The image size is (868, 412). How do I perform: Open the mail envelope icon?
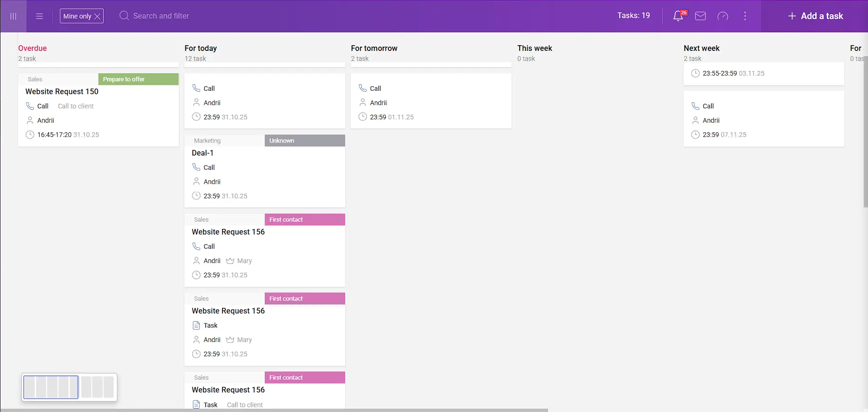click(700, 16)
